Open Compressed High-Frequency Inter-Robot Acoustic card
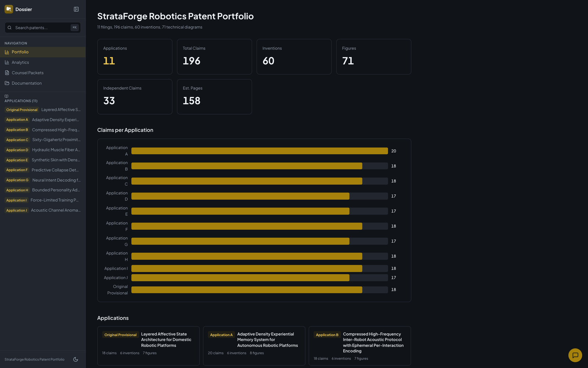Screen dimensions: 588x368 (x=360, y=346)
